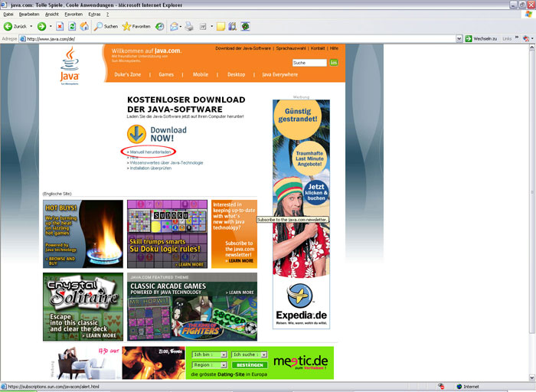This screenshot has width=536, height=392.
Task: Open the 'Ich suche' dropdown
Action: coord(250,354)
